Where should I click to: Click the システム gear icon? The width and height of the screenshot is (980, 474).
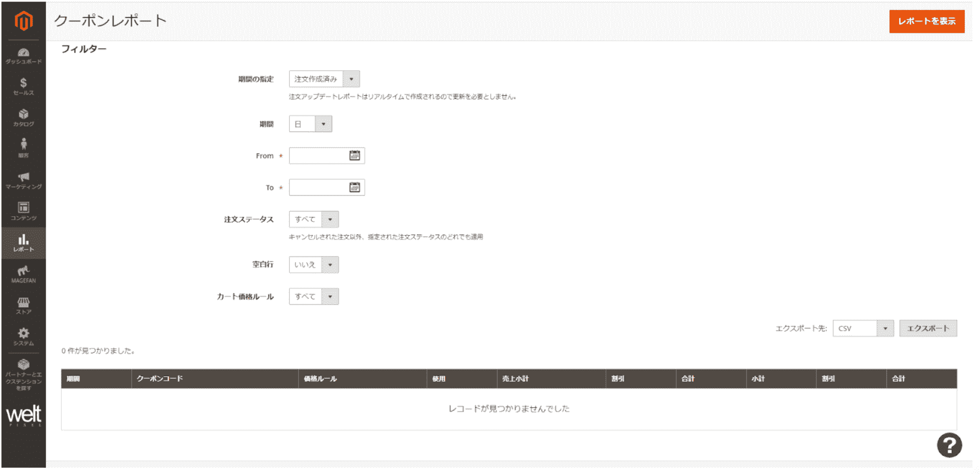[23, 333]
